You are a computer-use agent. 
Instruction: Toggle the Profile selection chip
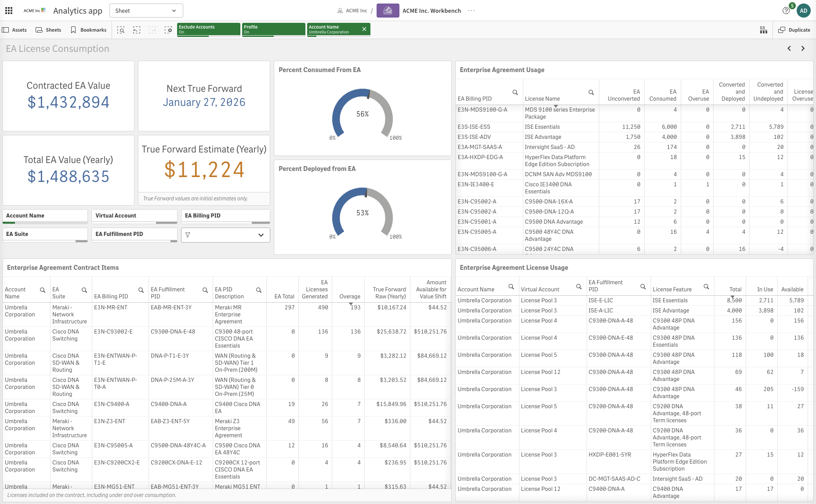coord(273,29)
